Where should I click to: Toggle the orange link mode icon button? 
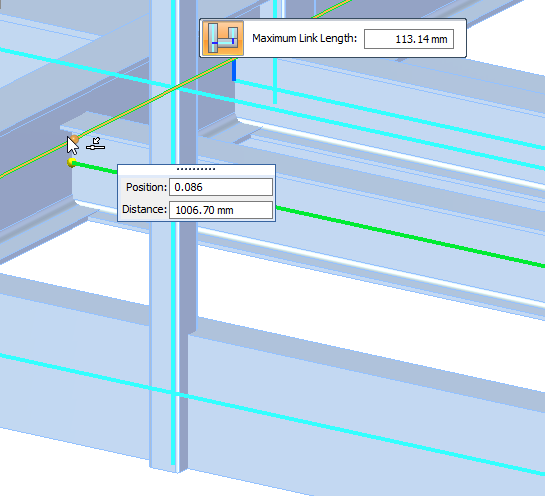pyautogui.click(x=223, y=38)
